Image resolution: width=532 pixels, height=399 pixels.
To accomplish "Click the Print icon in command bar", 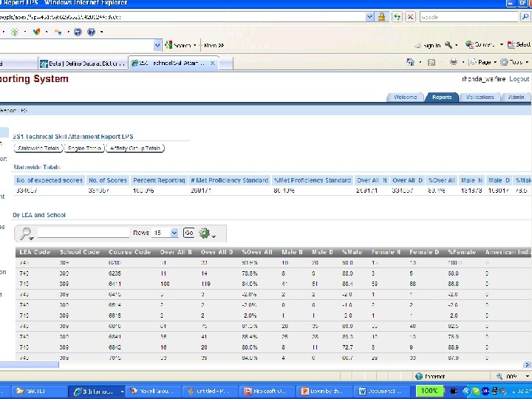I will 453,62.
